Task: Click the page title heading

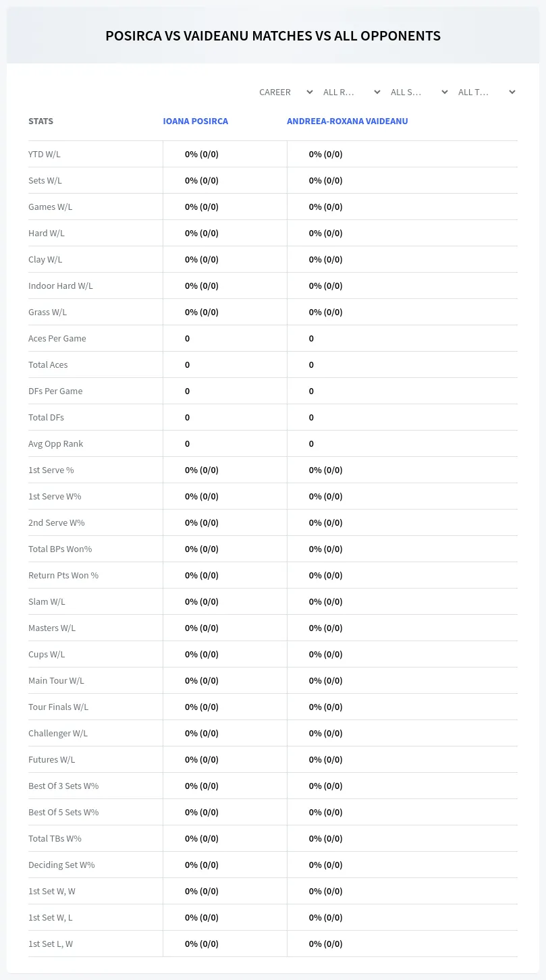Action: pyautogui.click(x=273, y=36)
